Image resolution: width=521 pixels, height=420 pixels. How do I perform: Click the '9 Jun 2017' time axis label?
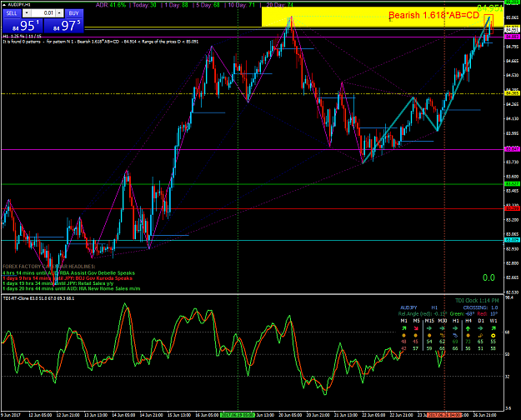coord(11,415)
